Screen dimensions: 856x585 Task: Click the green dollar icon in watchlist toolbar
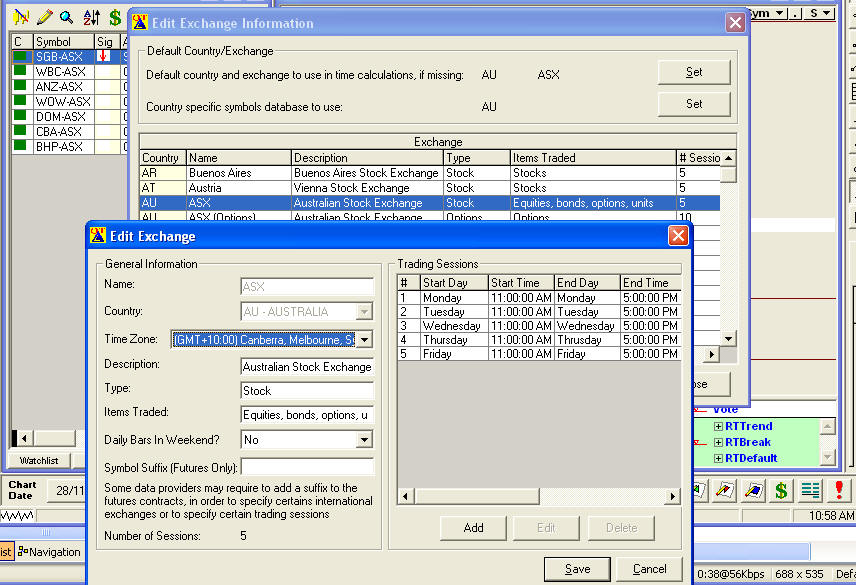tap(115, 17)
